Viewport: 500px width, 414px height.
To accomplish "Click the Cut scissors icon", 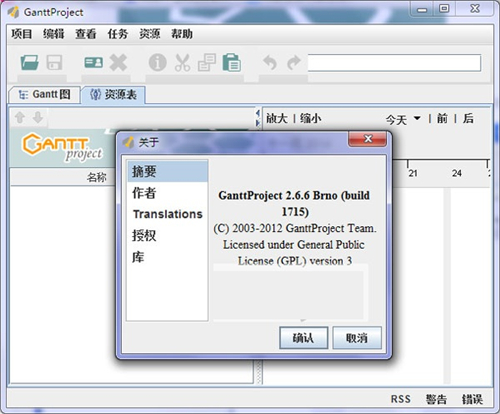I will tap(182, 62).
